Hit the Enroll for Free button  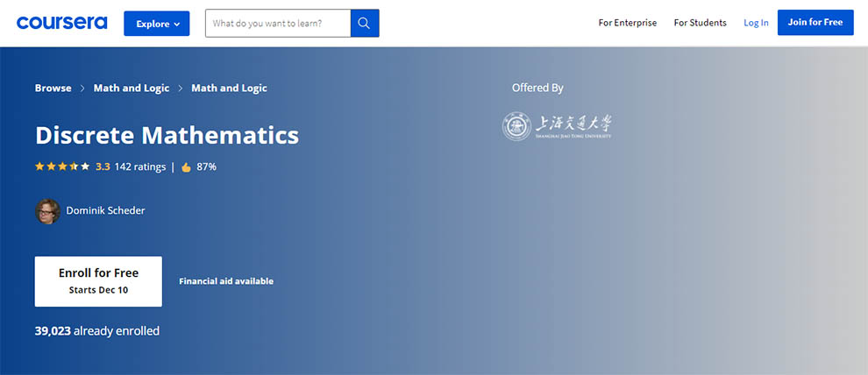[x=98, y=281]
